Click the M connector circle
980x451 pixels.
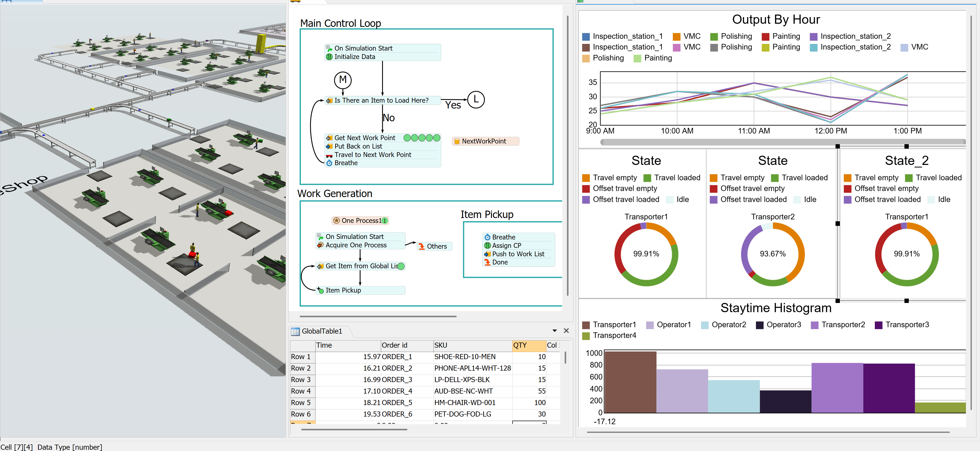pos(342,80)
